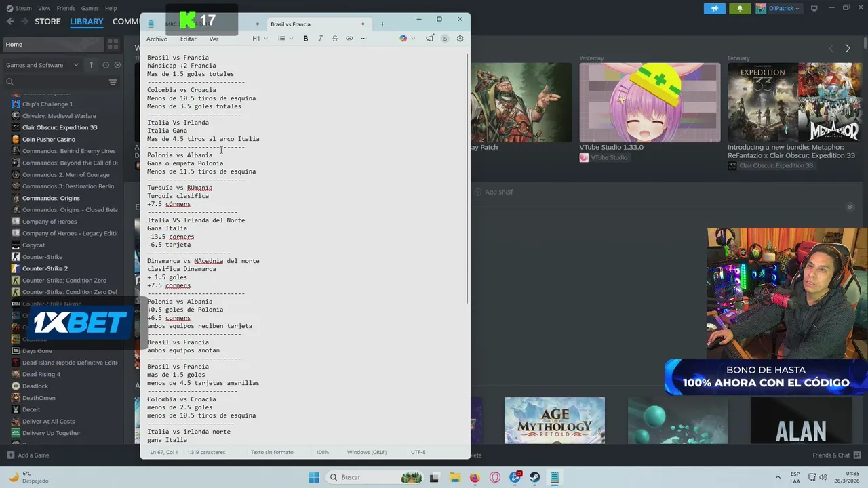Select Deliver At All Costs

click(x=49, y=422)
